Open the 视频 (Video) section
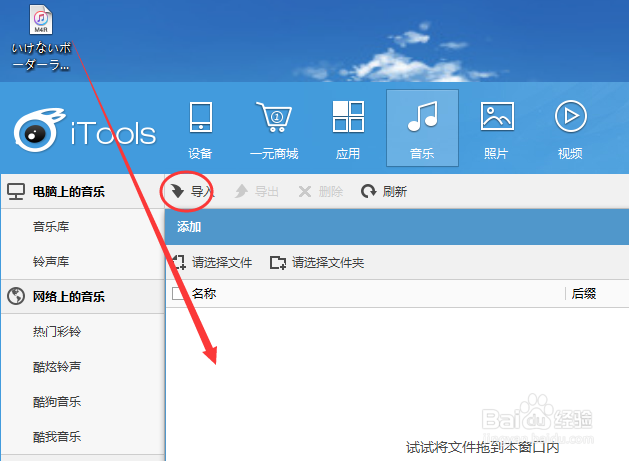 tap(570, 130)
